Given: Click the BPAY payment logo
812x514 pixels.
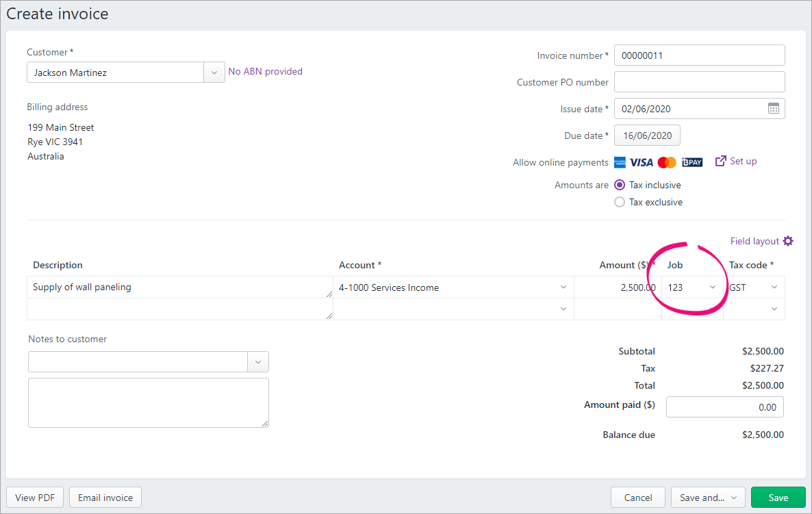Looking at the screenshot, I should click(692, 162).
